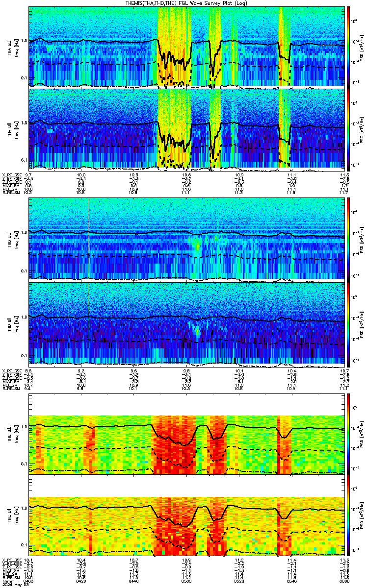This screenshot has height=588, width=368.
Task: Click the '0500' time tick label
Action: [x=186, y=581]
